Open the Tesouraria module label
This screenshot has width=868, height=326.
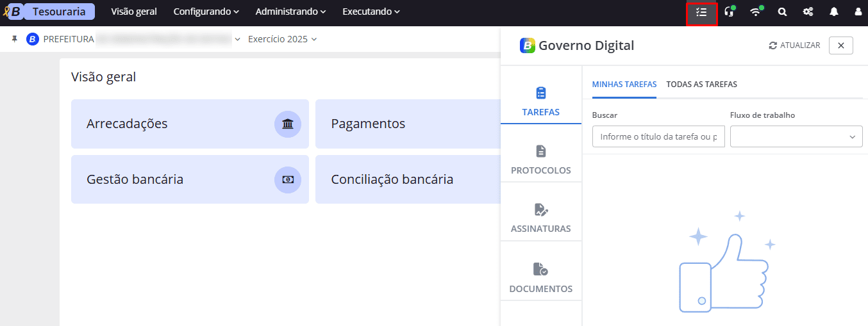click(59, 12)
